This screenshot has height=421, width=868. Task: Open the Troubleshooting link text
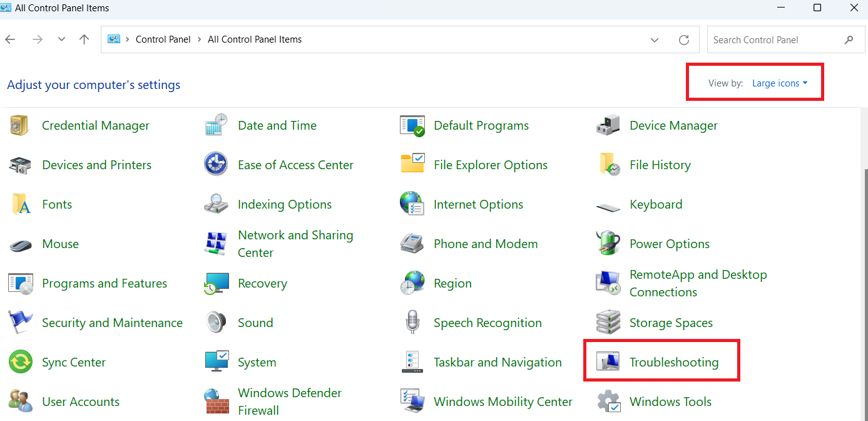[x=674, y=362]
